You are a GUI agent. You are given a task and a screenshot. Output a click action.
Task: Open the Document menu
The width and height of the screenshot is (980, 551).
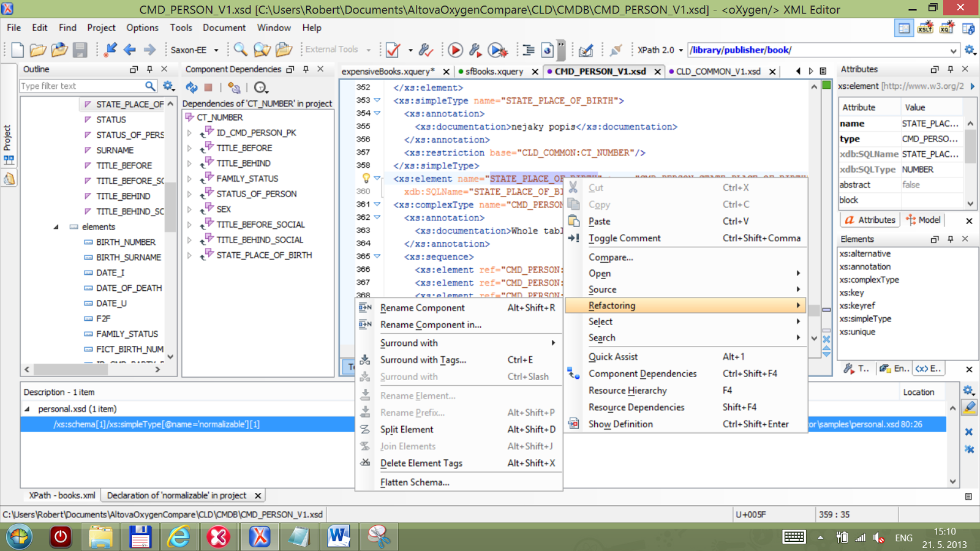tap(224, 28)
